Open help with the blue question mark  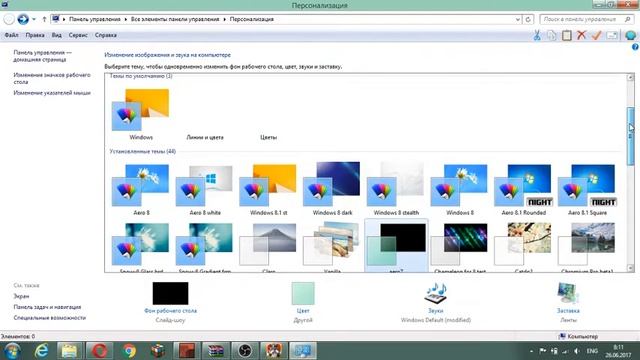point(635,47)
